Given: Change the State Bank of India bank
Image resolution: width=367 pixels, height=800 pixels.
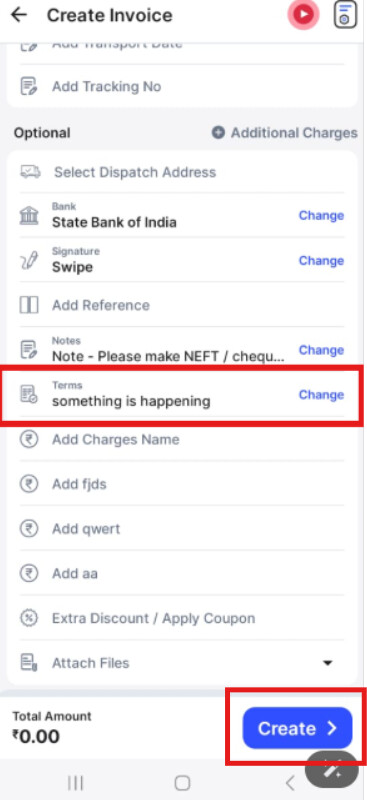Looking at the screenshot, I should pyautogui.click(x=321, y=216).
